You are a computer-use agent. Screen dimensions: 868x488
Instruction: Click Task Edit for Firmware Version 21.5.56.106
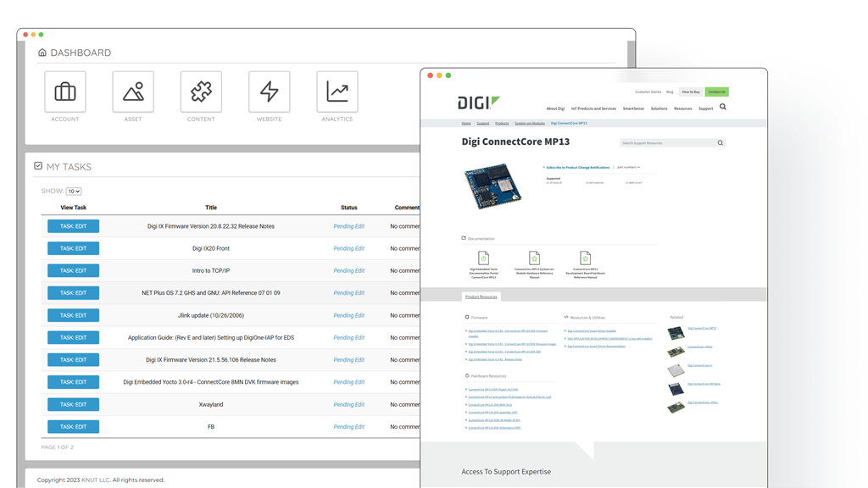73,359
